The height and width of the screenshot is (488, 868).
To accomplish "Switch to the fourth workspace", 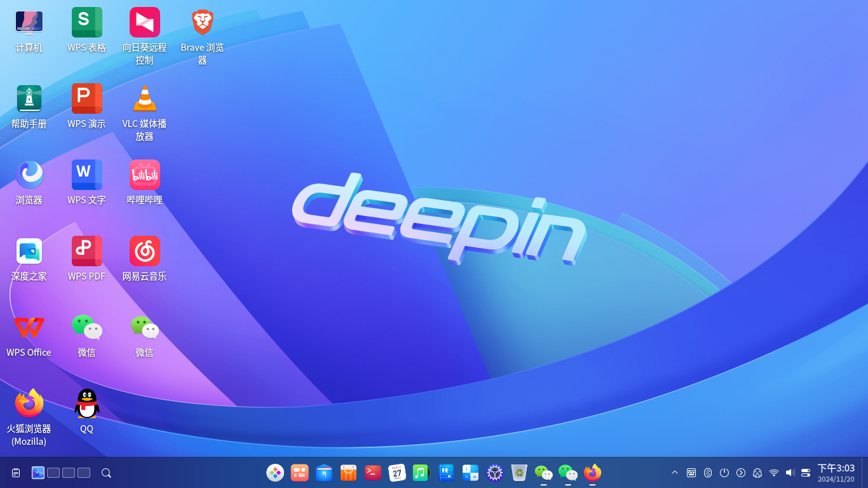I will pyautogui.click(x=84, y=473).
